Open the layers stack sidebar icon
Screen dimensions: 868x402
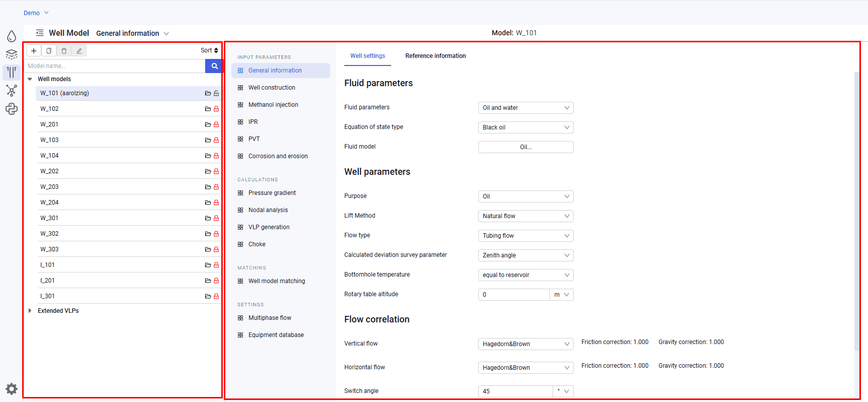click(12, 54)
